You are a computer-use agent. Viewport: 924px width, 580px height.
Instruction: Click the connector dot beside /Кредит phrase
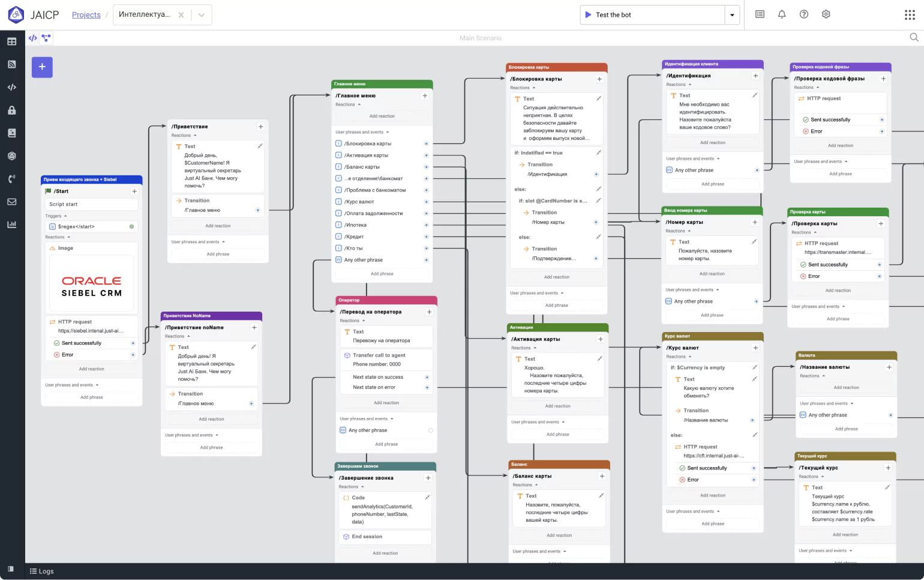[x=426, y=237]
